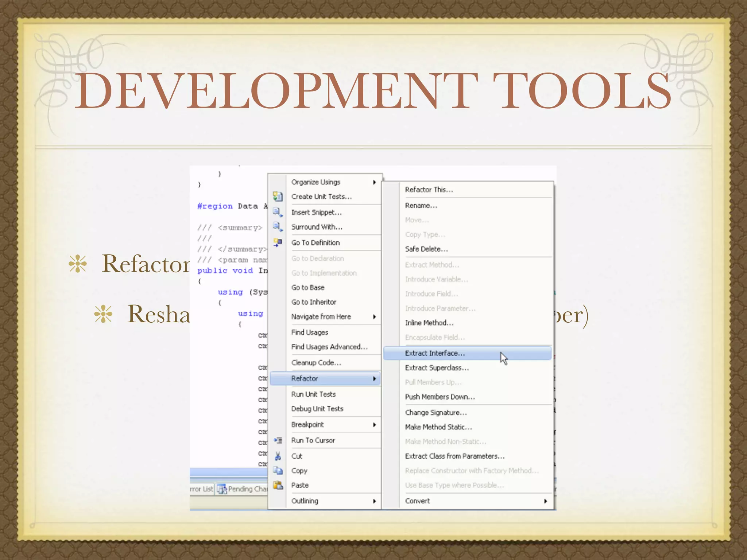747x560 pixels.
Task: Choose Paste from context menu
Action: pyautogui.click(x=325, y=485)
